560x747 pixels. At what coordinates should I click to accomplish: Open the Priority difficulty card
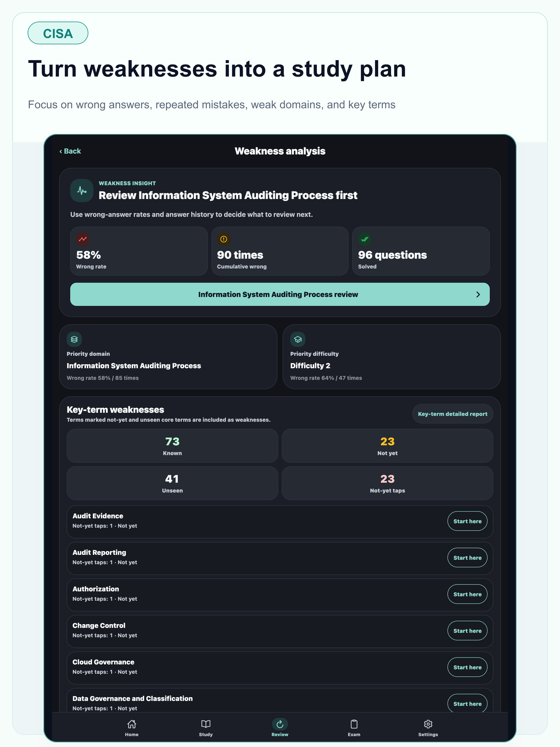pyautogui.click(x=392, y=357)
